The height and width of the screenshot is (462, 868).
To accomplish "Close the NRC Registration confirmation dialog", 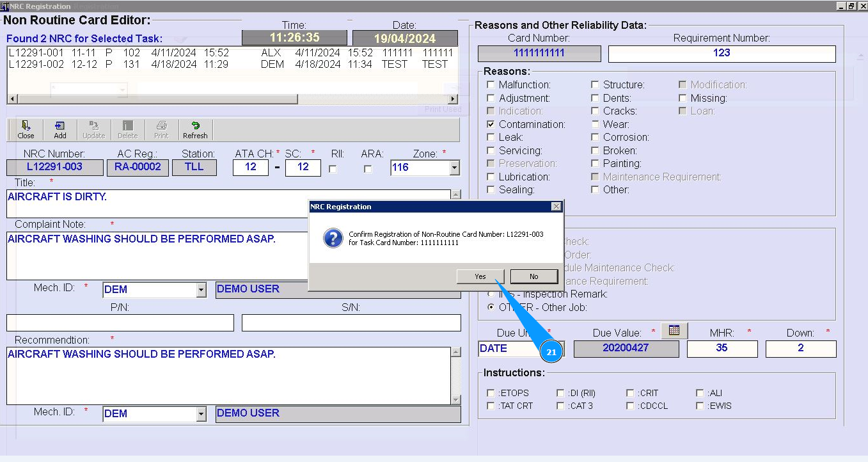I will click(556, 207).
